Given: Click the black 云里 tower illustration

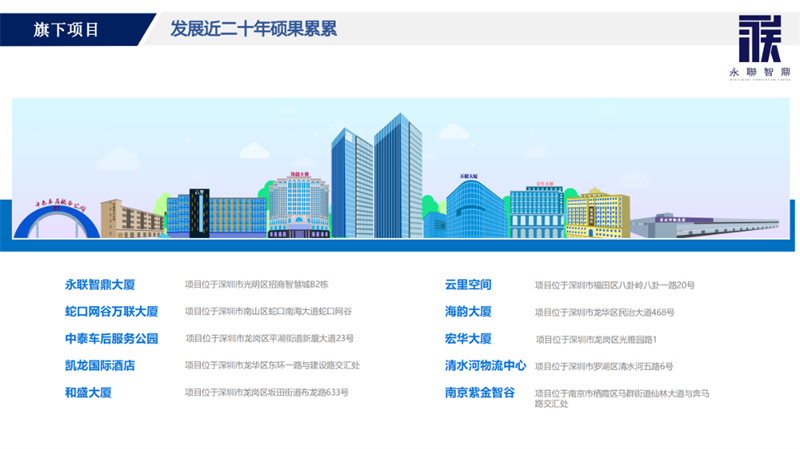Looking at the screenshot, I should coord(199,213).
